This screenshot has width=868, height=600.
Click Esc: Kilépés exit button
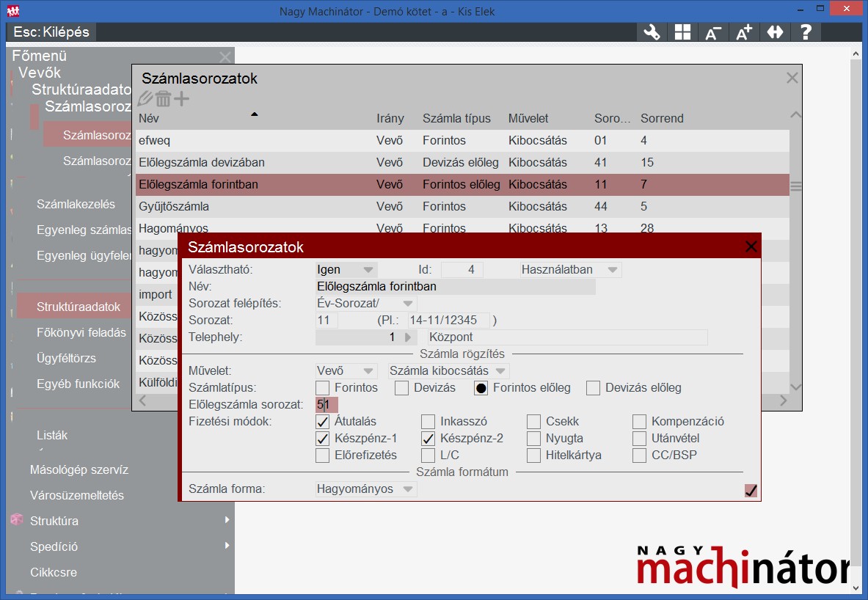51,32
